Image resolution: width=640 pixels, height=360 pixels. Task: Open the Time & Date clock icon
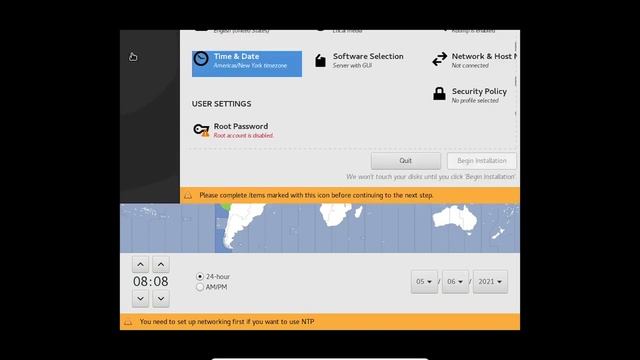pyautogui.click(x=201, y=59)
